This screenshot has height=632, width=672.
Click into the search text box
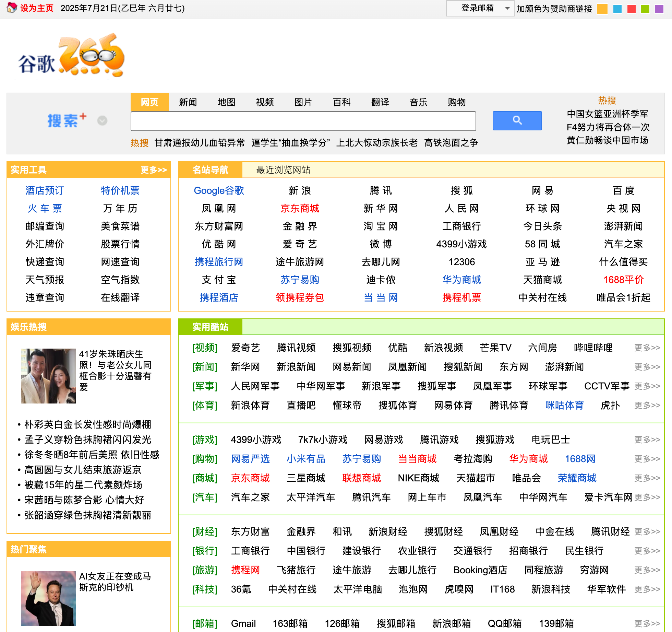pos(303,121)
